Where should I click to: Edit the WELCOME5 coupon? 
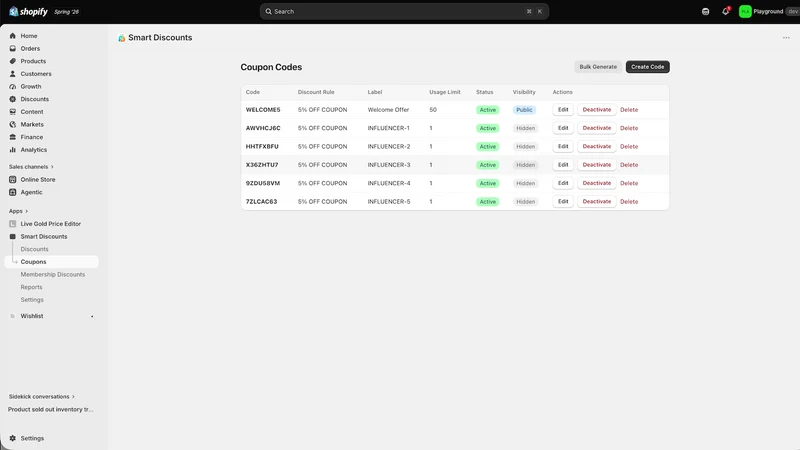click(x=563, y=110)
